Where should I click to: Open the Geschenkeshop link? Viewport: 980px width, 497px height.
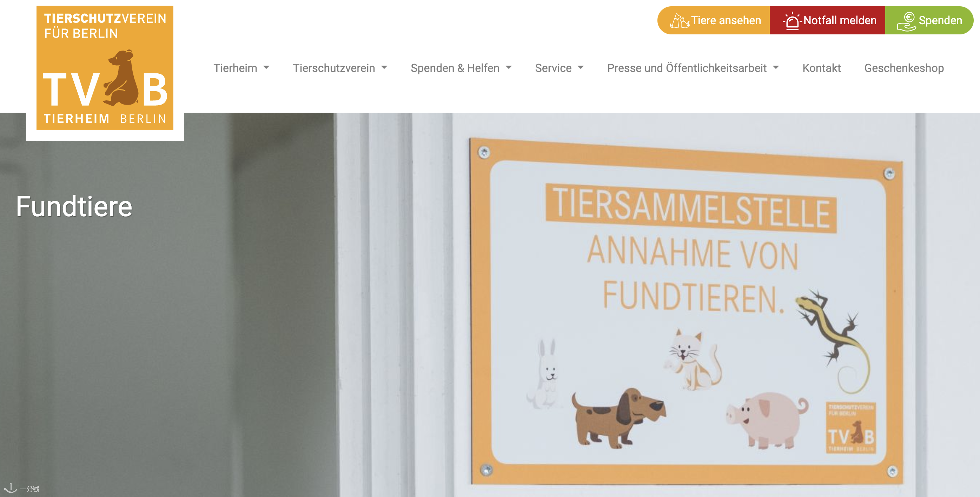904,68
